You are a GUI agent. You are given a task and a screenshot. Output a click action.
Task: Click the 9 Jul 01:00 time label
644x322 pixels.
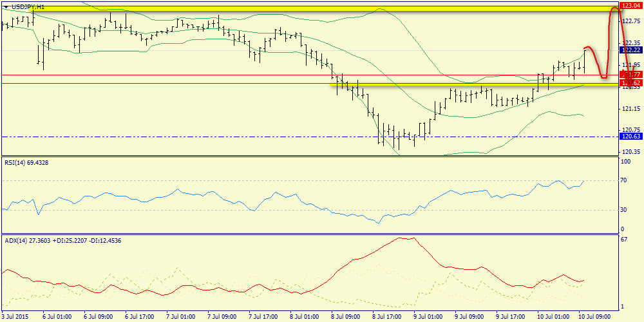(x=428, y=317)
